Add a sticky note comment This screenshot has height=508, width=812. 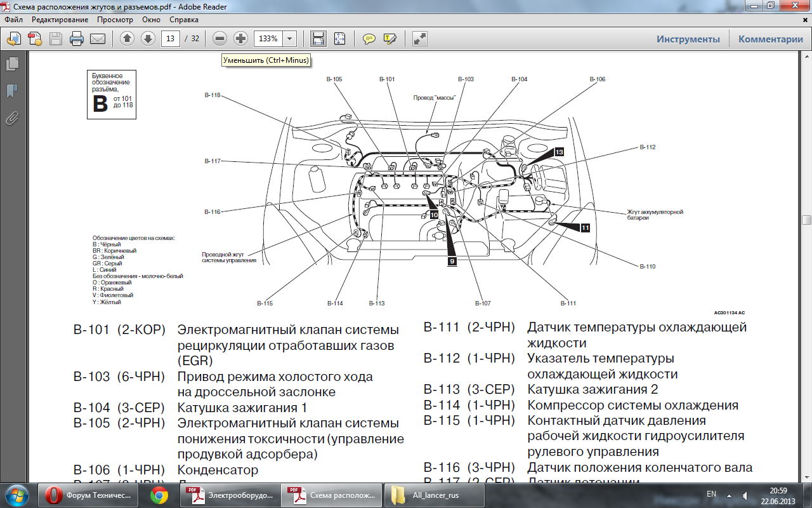[369, 39]
